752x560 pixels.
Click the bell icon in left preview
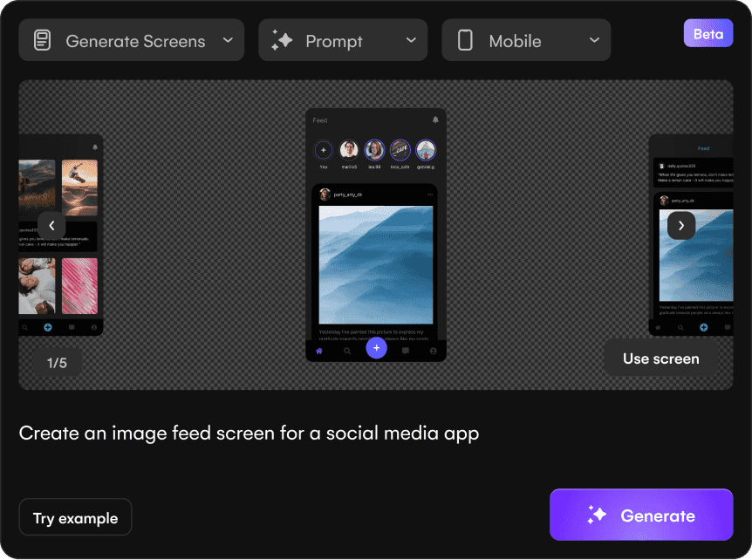pos(95,147)
